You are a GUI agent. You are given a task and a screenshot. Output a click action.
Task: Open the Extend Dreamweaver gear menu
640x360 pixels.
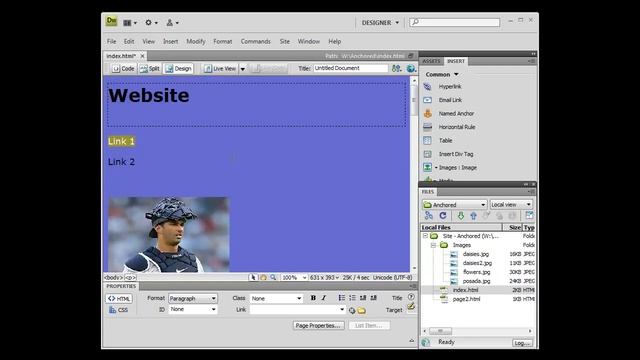151,23
